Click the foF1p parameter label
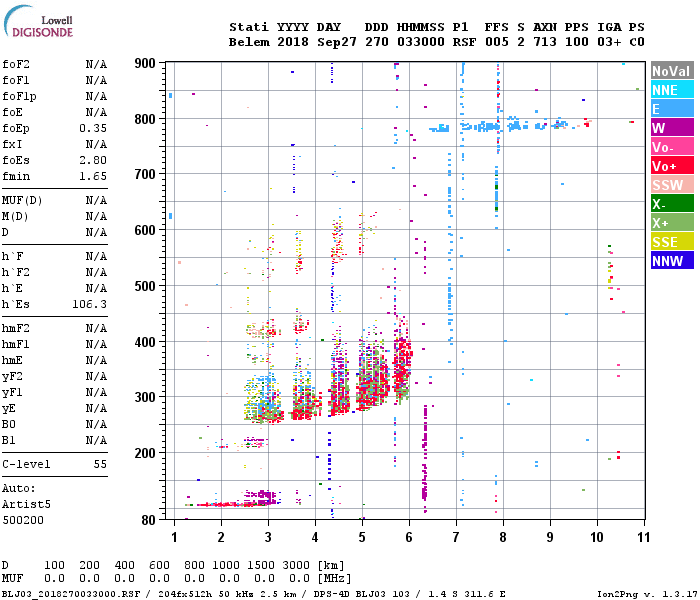This screenshot has width=700, height=600. [x=19, y=96]
